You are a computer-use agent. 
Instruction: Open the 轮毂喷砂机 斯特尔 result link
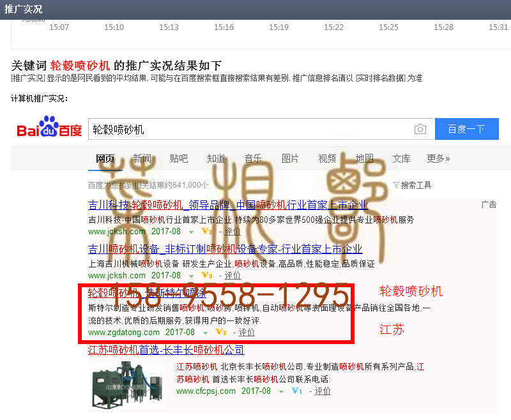pyautogui.click(x=147, y=293)
